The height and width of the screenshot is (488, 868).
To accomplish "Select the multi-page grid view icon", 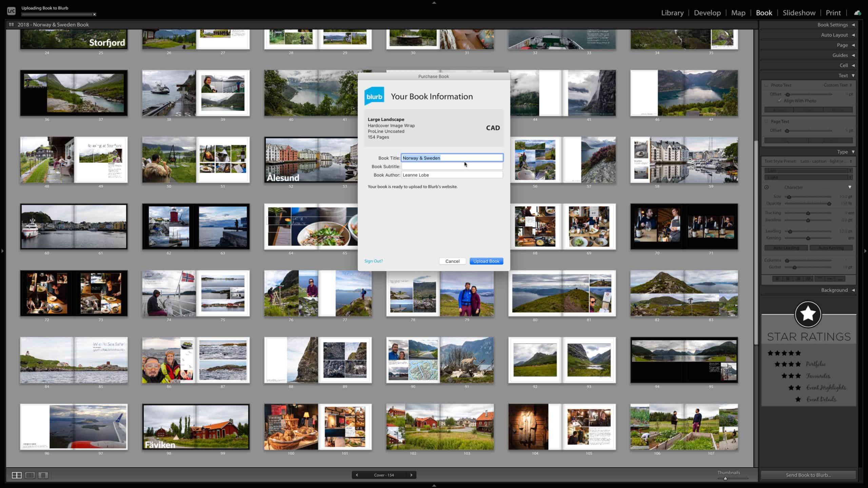I will (x=17, y=476).
